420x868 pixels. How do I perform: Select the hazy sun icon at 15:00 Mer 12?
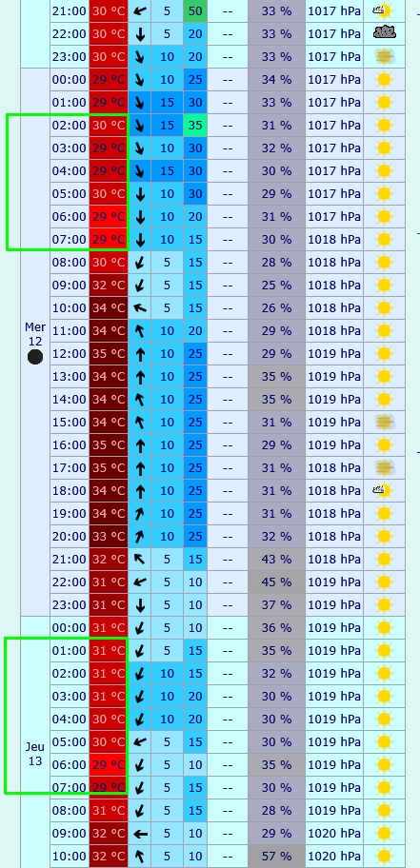(x=384, y=422)
